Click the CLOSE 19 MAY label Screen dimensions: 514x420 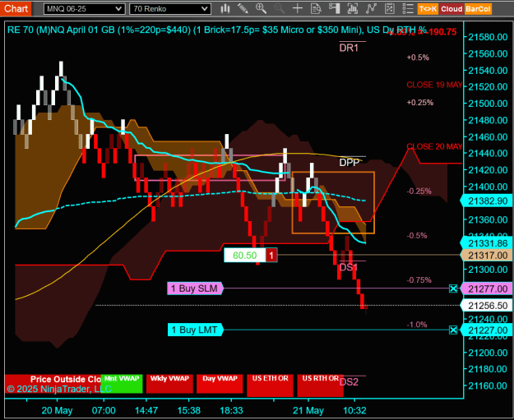pyautogui.click(x=434, y=85)
